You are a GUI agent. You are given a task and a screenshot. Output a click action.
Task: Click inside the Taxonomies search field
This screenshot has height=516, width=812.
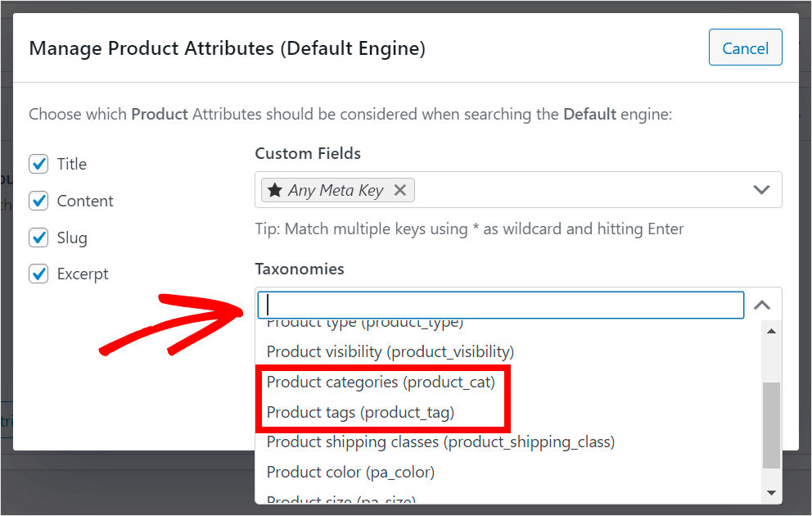click(x=501, y=304)
